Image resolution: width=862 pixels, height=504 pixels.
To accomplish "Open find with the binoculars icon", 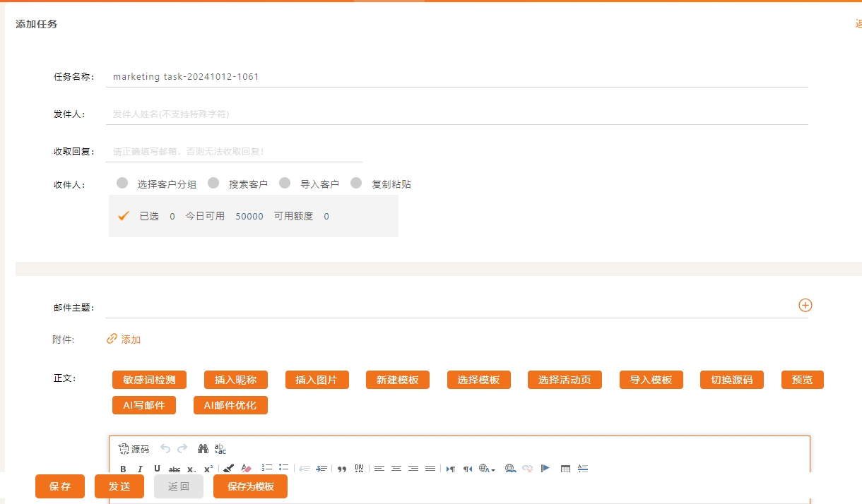I will [203, 448].
